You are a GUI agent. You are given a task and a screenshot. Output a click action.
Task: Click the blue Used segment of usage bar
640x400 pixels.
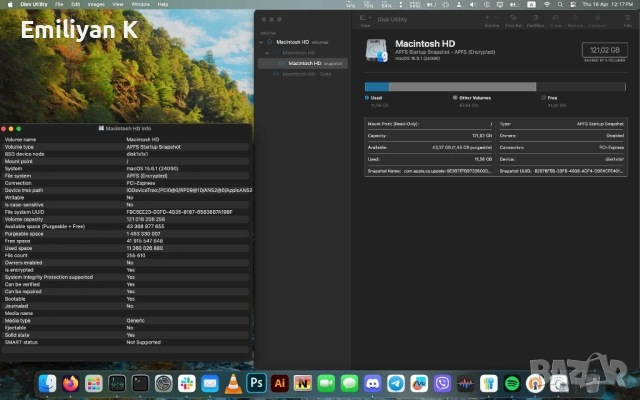point(377,87)
